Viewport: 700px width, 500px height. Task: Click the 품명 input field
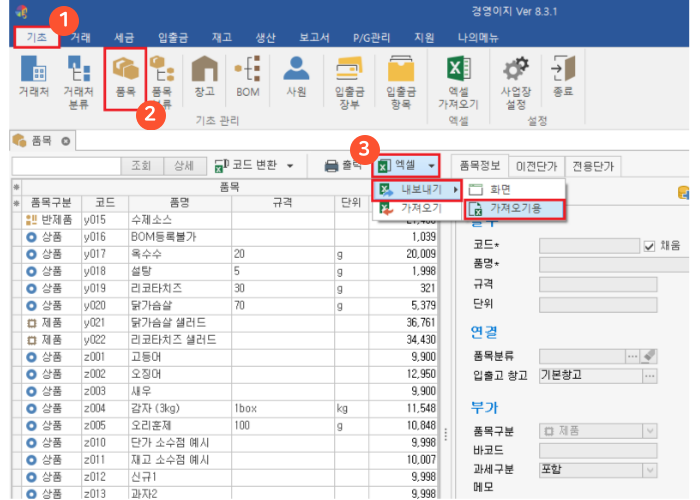(598, 265)
